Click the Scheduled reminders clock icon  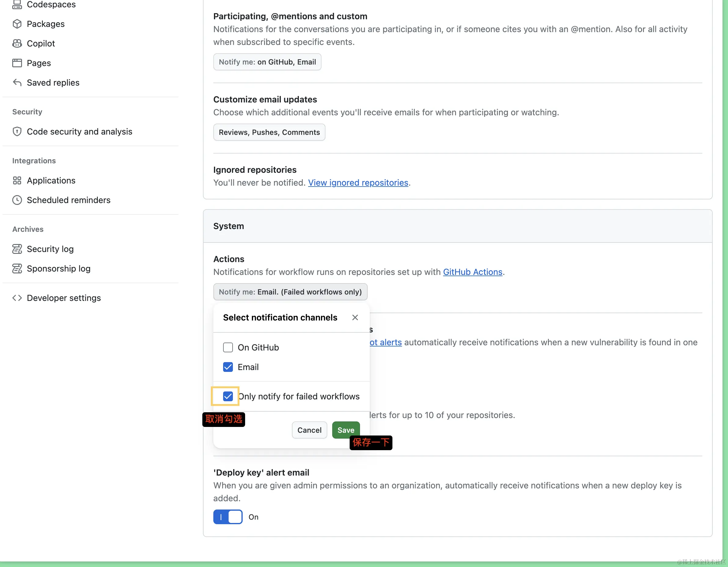pyautogui.click(x=17, y=200)
